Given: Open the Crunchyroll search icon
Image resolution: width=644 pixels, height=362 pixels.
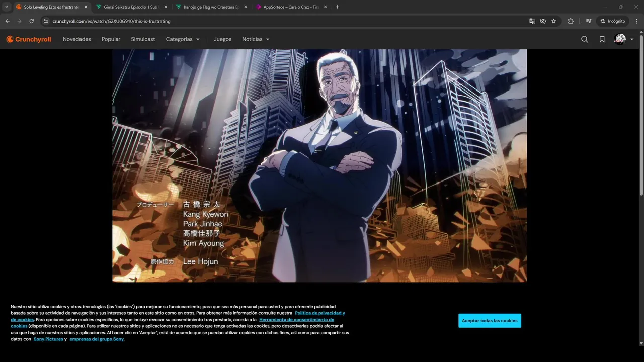Looking at the screenshot, I should point(585,39).
